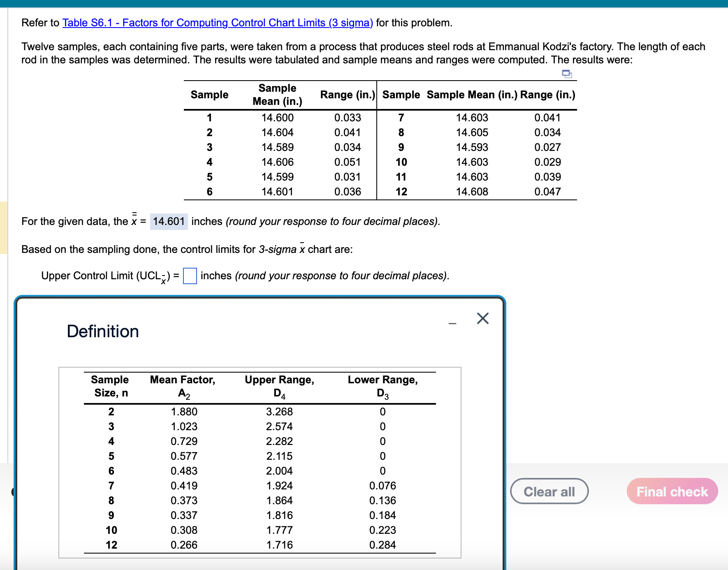Click the sample 9 range value 0.027
Image resolution: width=728 pixels, height=570 pixels.
pyautogui.click(x=547, y=147)
